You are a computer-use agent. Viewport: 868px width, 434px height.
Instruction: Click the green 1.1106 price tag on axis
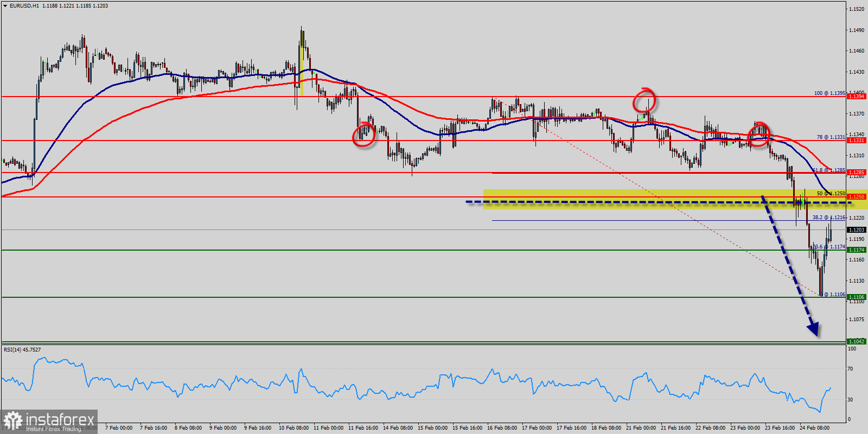(x=857, y=297)
